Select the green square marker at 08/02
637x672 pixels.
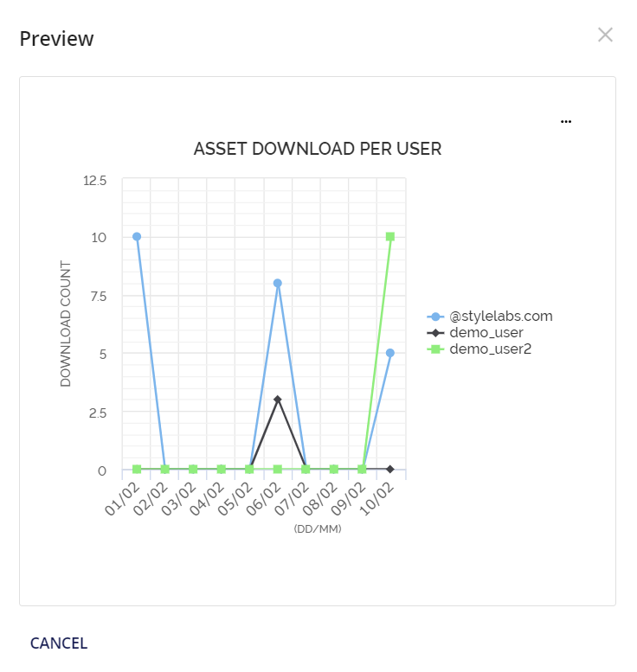click(x=334, y=470)
